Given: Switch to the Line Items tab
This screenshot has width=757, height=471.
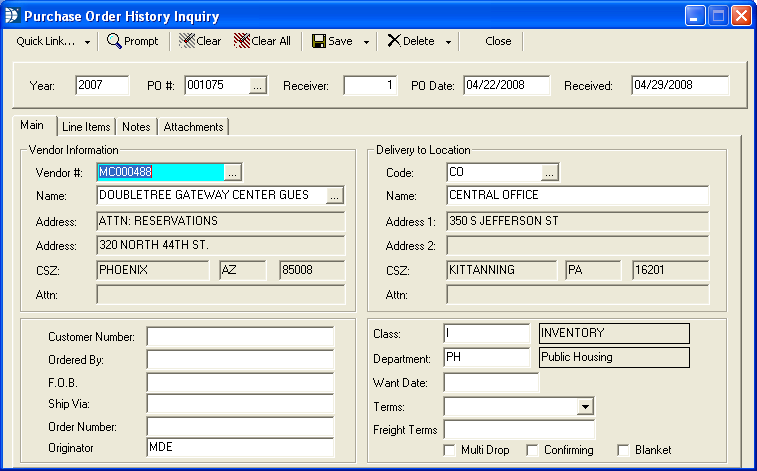Looking at the screenshot, I should pyautogui.click(x=86, y=127).
